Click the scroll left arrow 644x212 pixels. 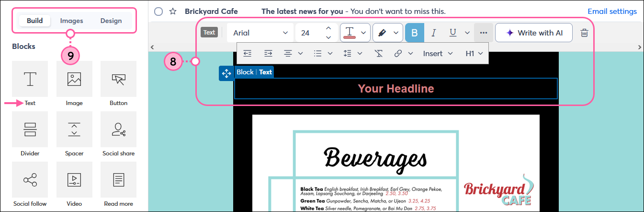tap(152, 47)
